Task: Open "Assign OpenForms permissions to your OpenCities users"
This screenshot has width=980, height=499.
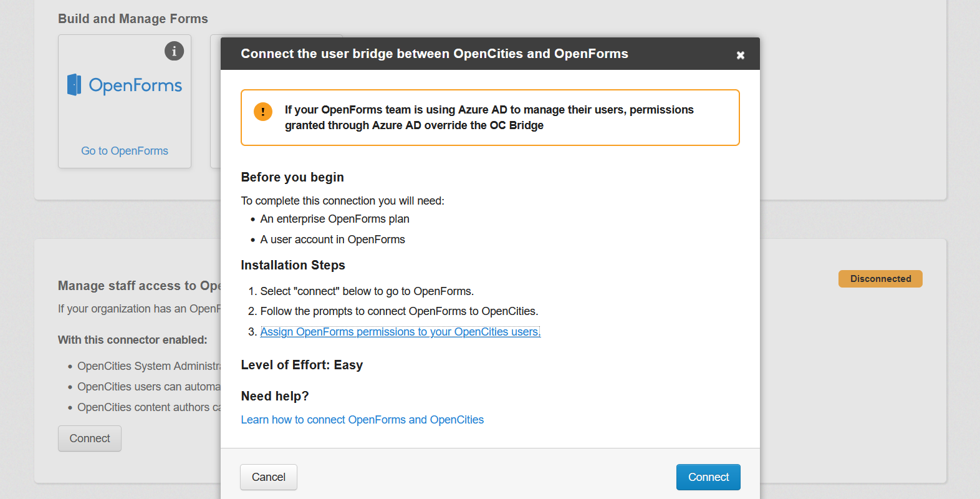Action: (400, 331)
